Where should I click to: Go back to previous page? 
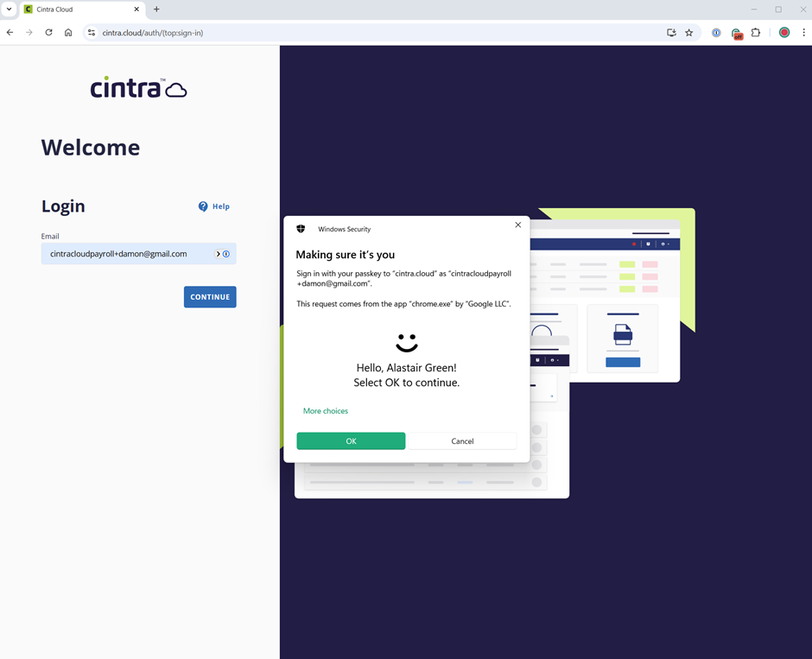pos(10,33)
